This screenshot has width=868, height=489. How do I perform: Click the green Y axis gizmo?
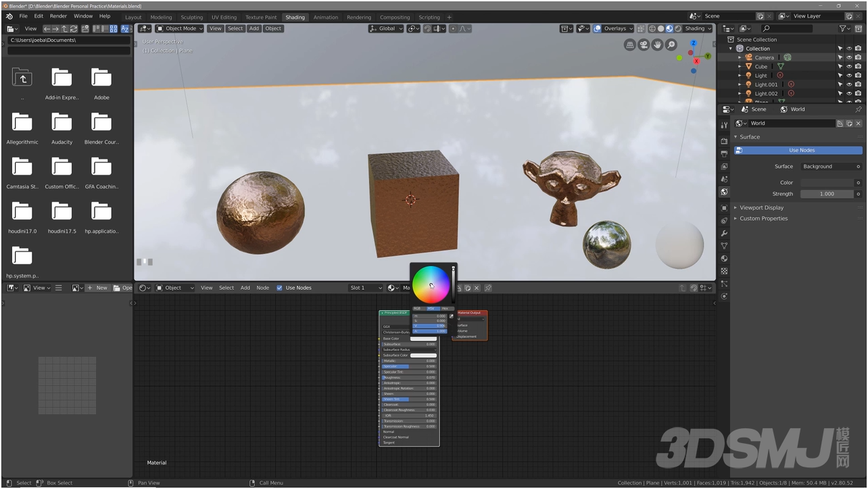[x=708, y=57]
